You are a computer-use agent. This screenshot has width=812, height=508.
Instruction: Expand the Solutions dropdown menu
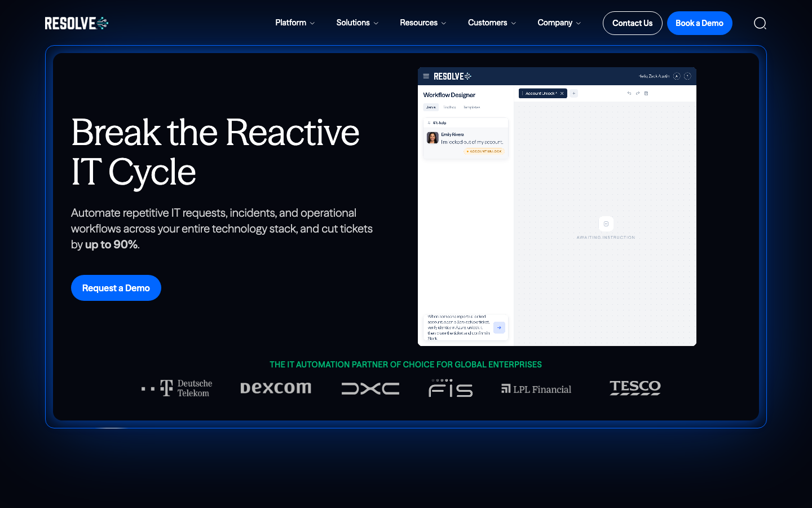[x=358, y=23]
